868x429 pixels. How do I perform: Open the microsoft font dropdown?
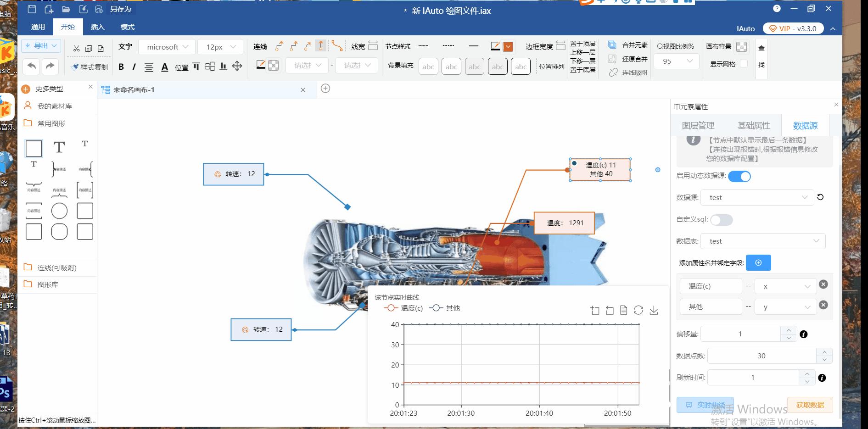168,47
